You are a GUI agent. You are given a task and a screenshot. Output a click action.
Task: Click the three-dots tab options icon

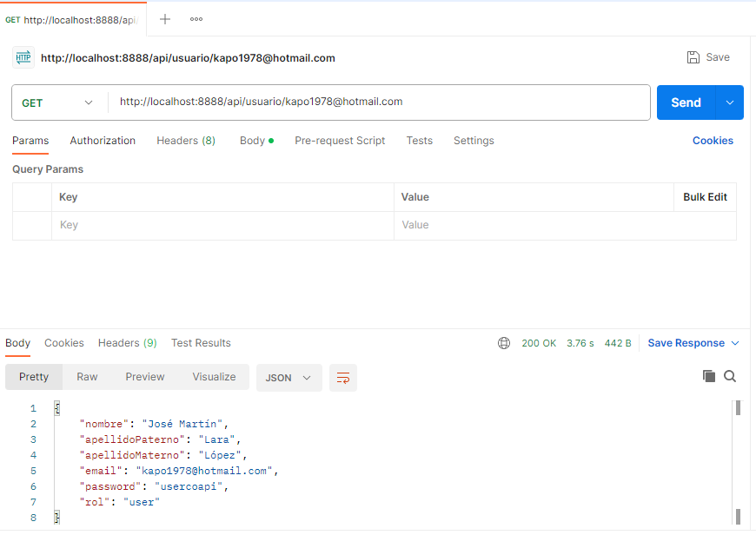click(x=196, y=19)
